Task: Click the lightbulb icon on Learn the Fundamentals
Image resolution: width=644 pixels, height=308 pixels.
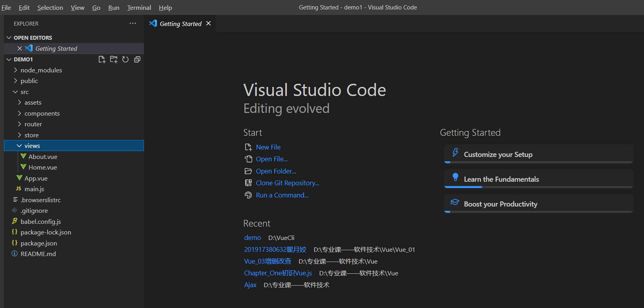Action: tap(455, 177)
